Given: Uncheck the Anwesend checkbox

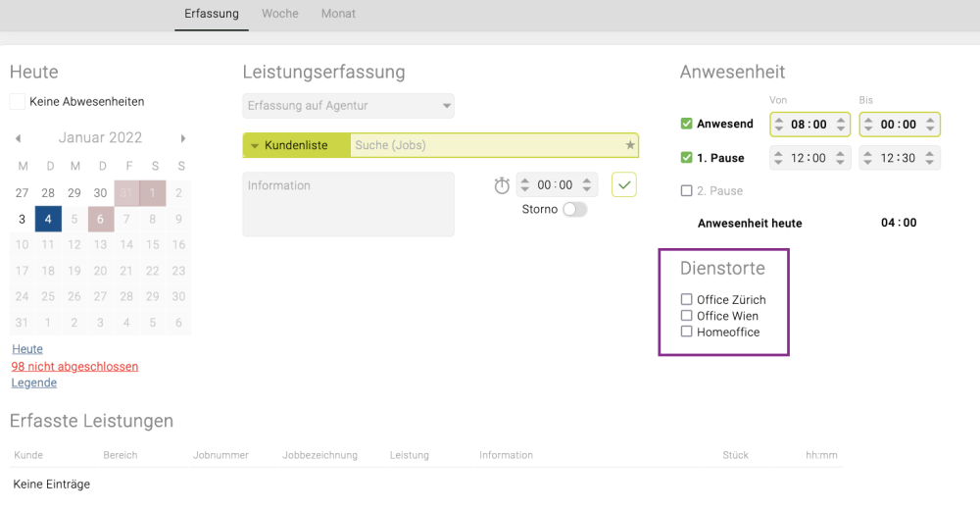Looking at the screenshot, I should pyautogui.click(x=686, y=124).
